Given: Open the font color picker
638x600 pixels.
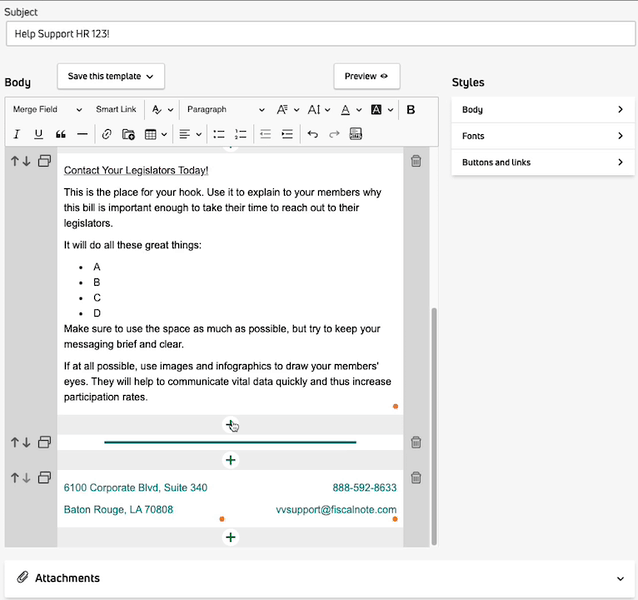Looking at the screenshot, I should (351, 109).
